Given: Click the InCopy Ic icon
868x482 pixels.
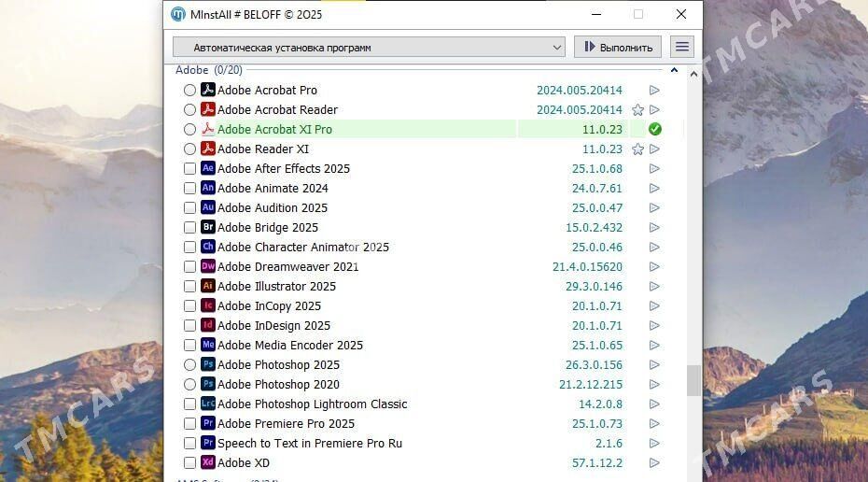Looking at the screenshot, I should (x=207, y=305).
